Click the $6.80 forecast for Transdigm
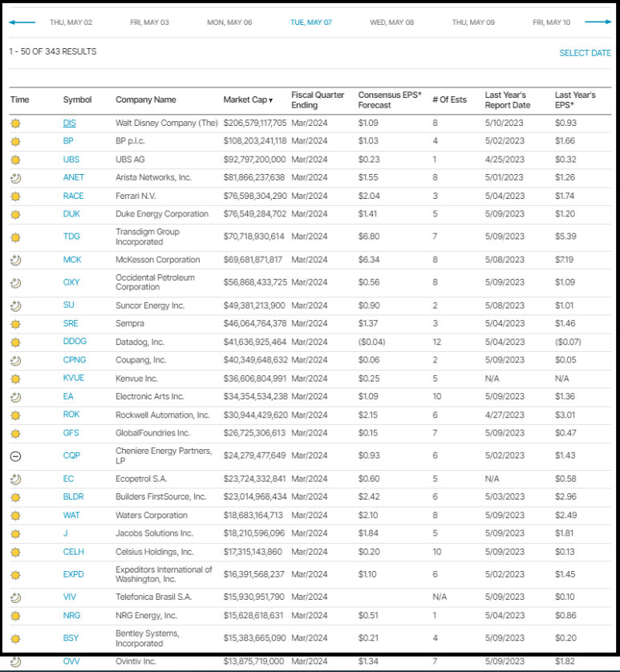Image resolution: width=620 pixels, height=672 pixels. click(x=368, y=237)
